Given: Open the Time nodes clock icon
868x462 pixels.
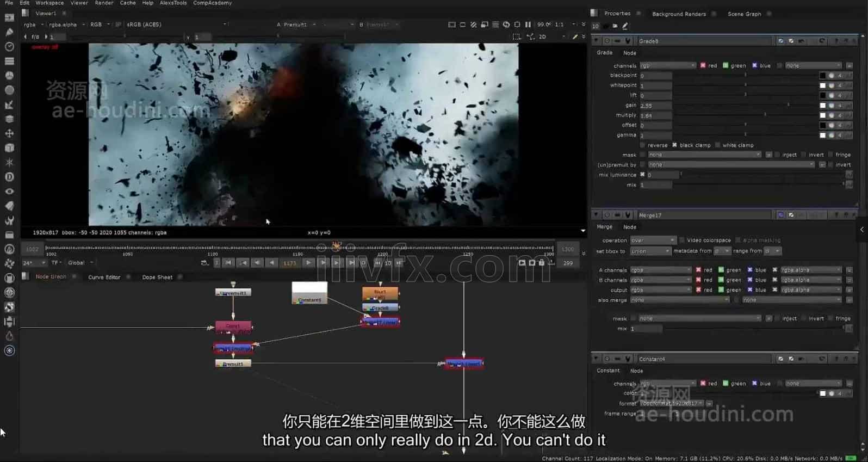Looking at the screenshot, I should [x=9, y=47].
